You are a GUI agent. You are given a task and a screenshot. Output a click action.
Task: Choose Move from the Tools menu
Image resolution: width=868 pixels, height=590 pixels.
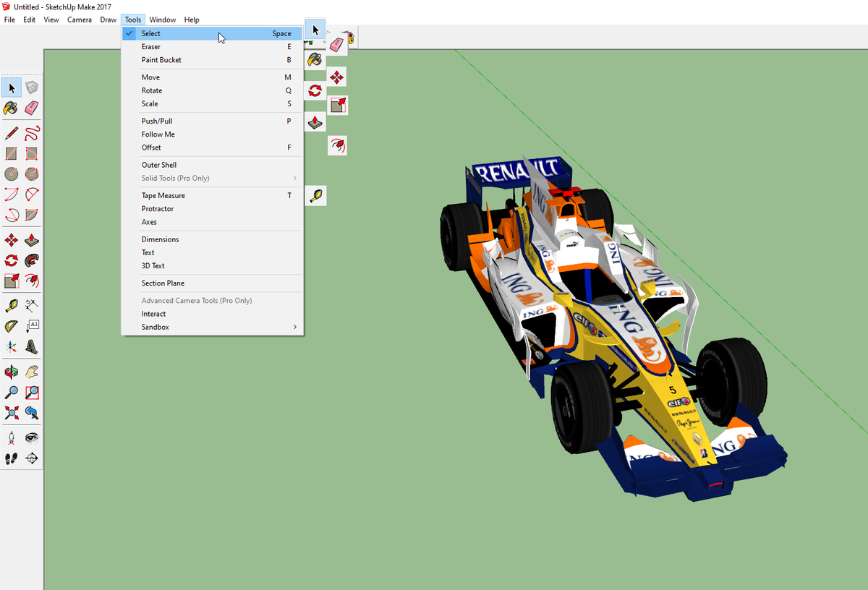[x=212, y=77]
